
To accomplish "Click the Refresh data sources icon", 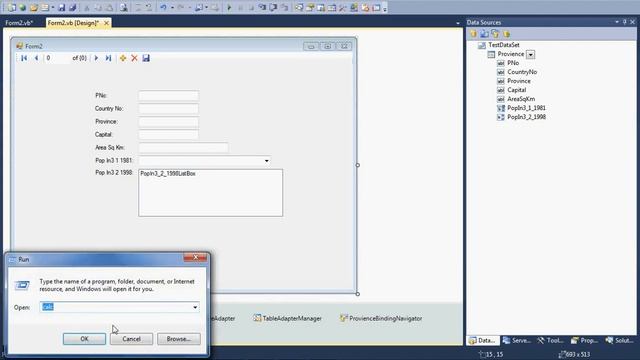I will tap(507, 33).
